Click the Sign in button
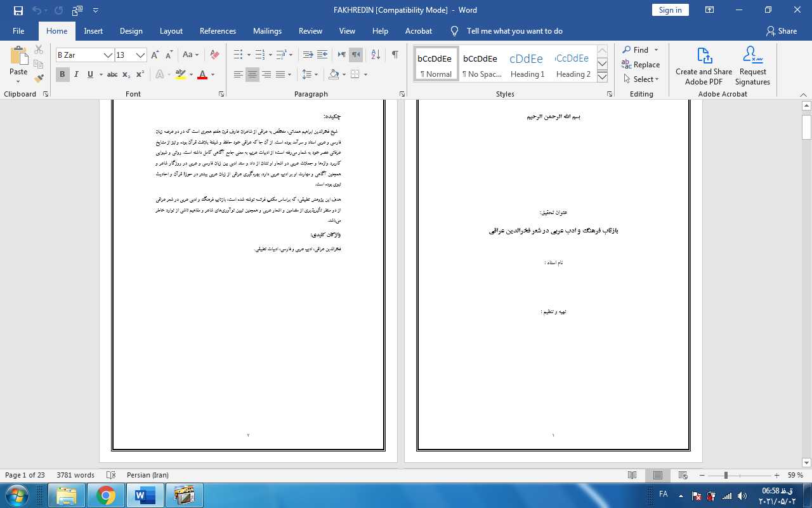Viewport: 812px width, 508px height. pyautogui.click(x=670, y=10)
